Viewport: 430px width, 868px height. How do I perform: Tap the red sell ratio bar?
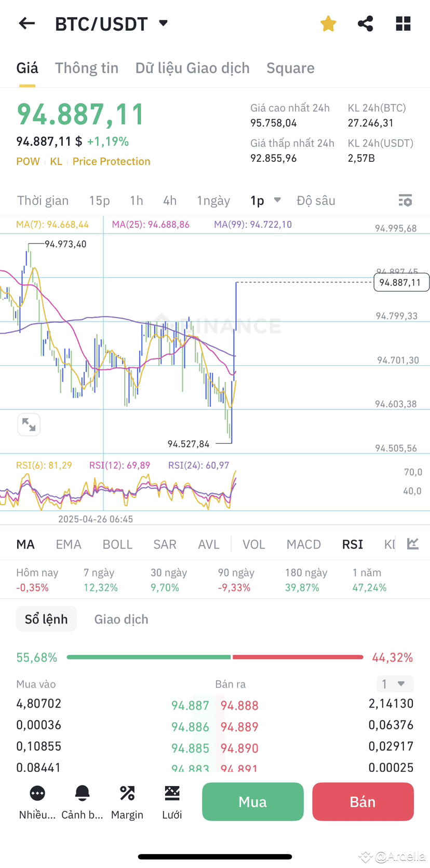298,657
